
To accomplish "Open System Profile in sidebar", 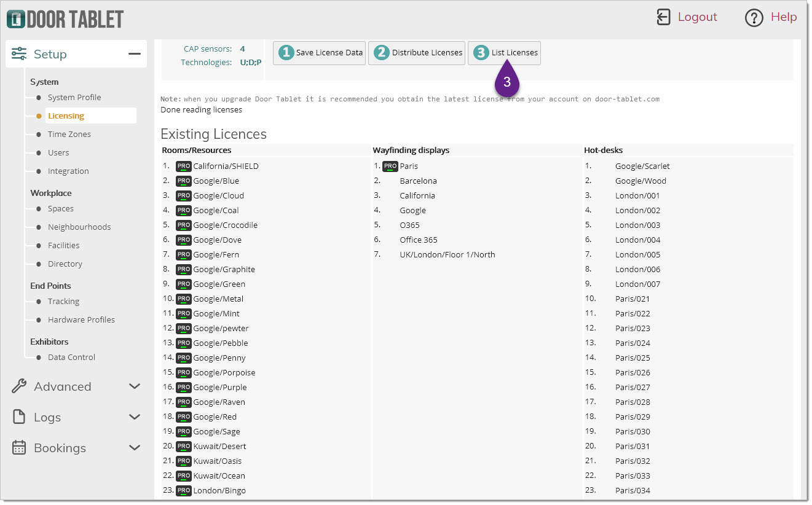I will tap(74, 97).
